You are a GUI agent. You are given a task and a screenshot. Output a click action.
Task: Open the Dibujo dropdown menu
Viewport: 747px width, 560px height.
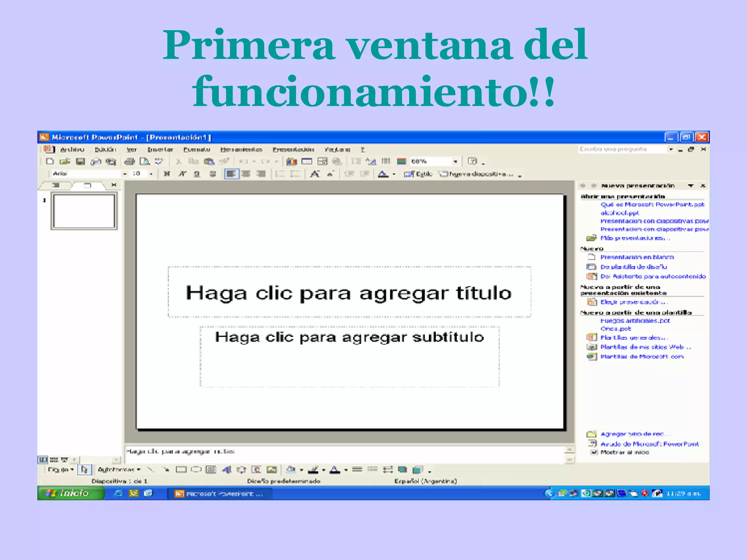pyautogui.click(x=61, y=470)
